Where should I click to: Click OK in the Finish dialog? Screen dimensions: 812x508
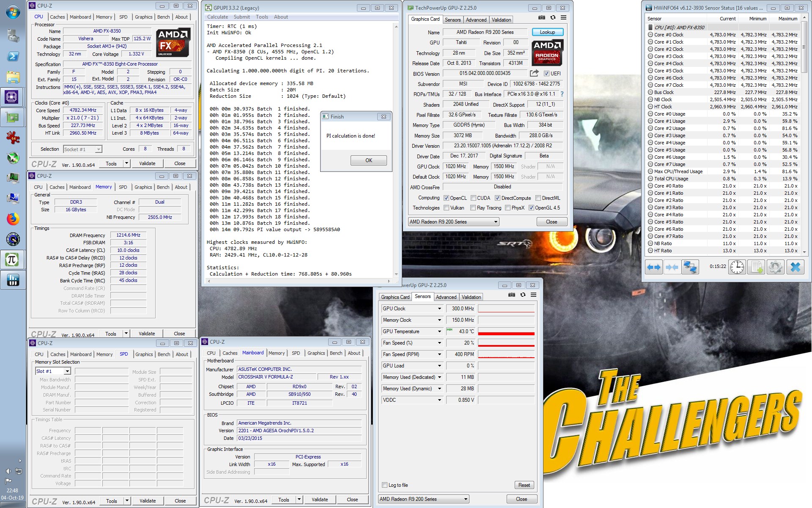point(368,160)
